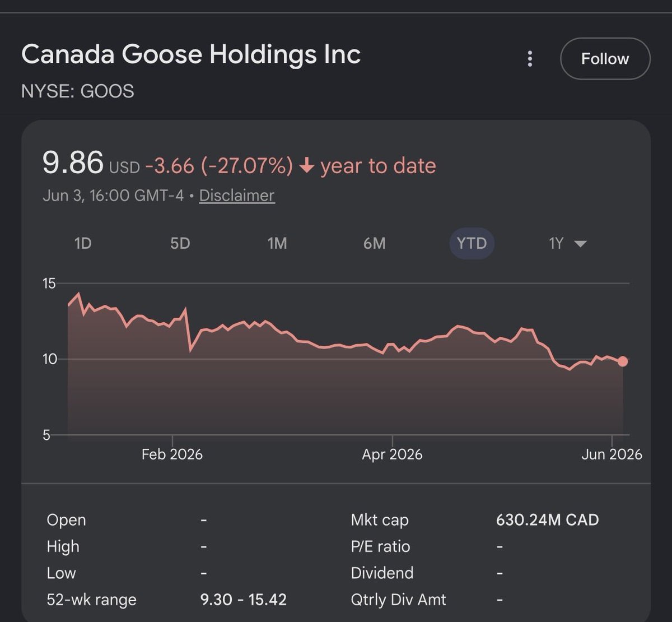Click the Mkt cap value 630.24M CAD

(x=547, y=520)
